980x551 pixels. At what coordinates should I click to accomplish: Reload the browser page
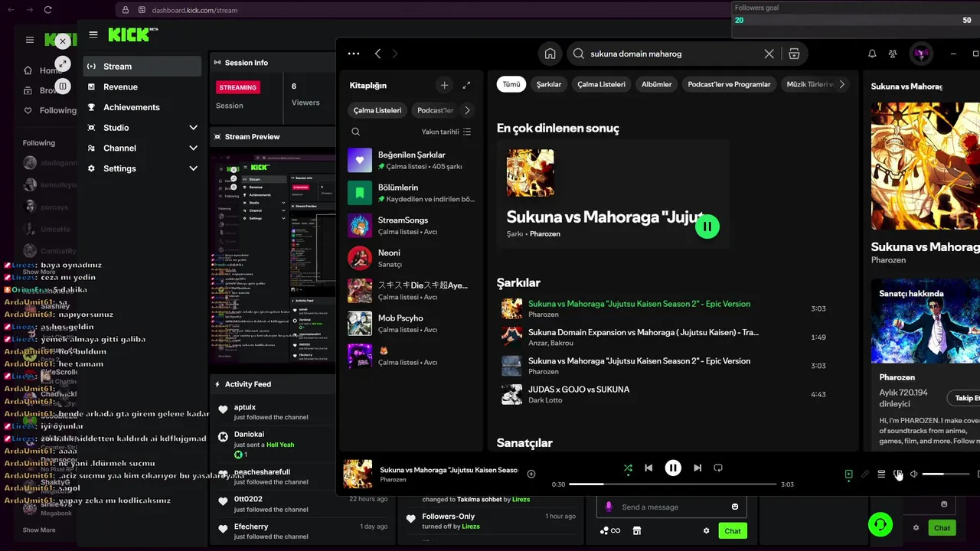47,10
